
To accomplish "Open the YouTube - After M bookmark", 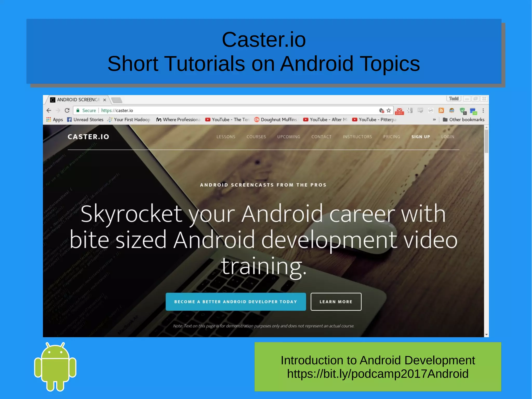I will [325, 120].
